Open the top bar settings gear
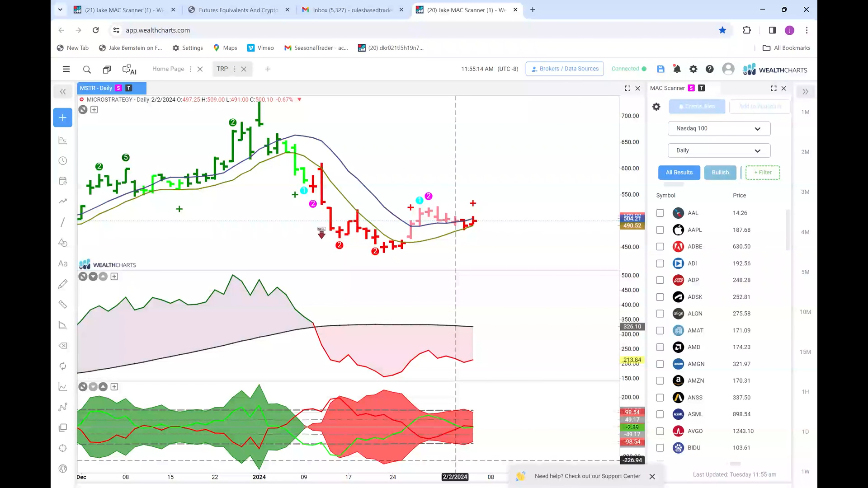 (x=693, y=69)
